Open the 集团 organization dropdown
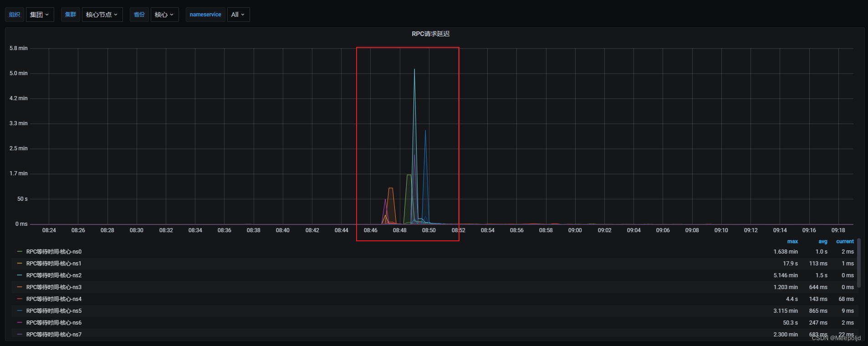 click(40, 15)
